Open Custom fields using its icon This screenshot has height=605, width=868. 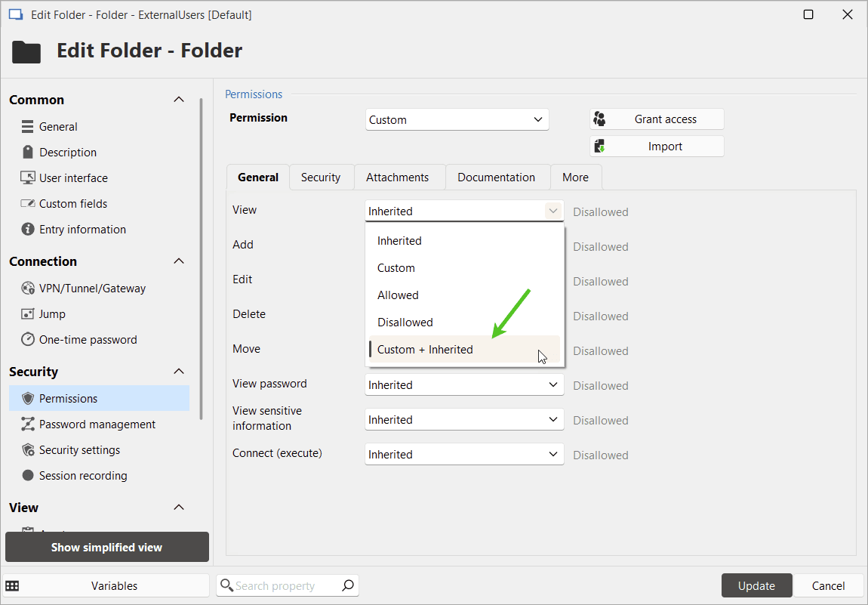pos(28,203)
